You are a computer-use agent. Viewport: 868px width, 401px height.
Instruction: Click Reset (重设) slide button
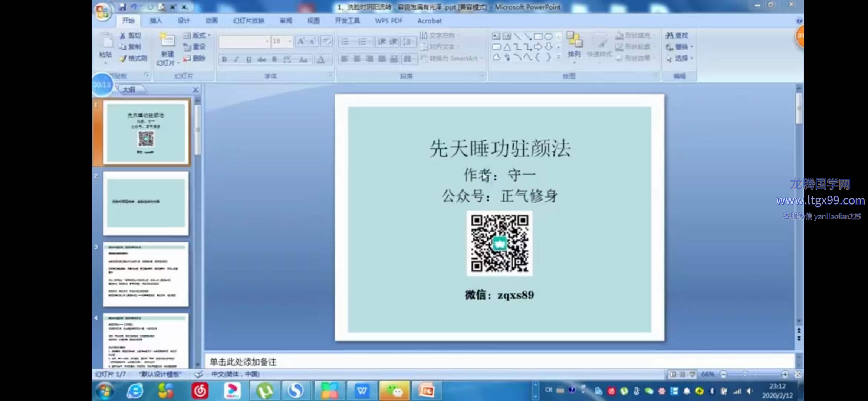click(x=195, y=47)
